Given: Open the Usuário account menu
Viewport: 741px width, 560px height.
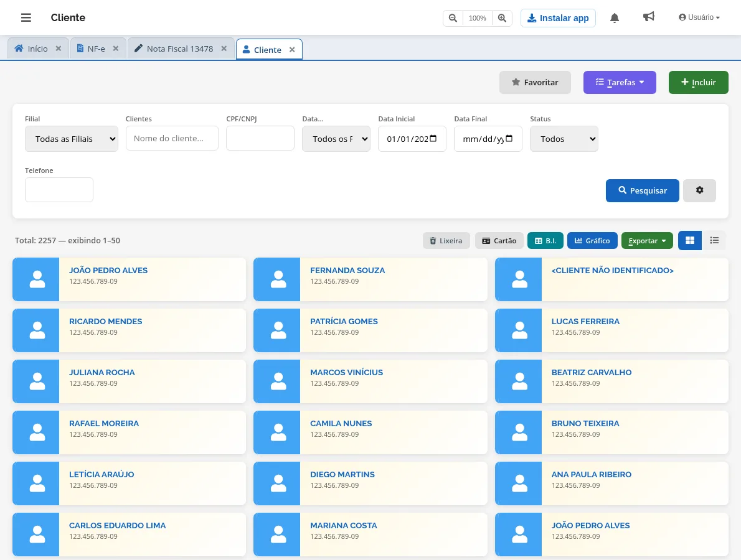Looking at the screenshot, I should pos(699,17).
